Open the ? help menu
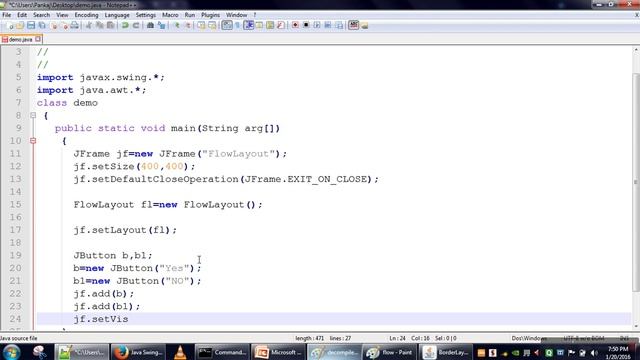Image resolution: width=640 pixels, height=360 pixels. [255, 15]
